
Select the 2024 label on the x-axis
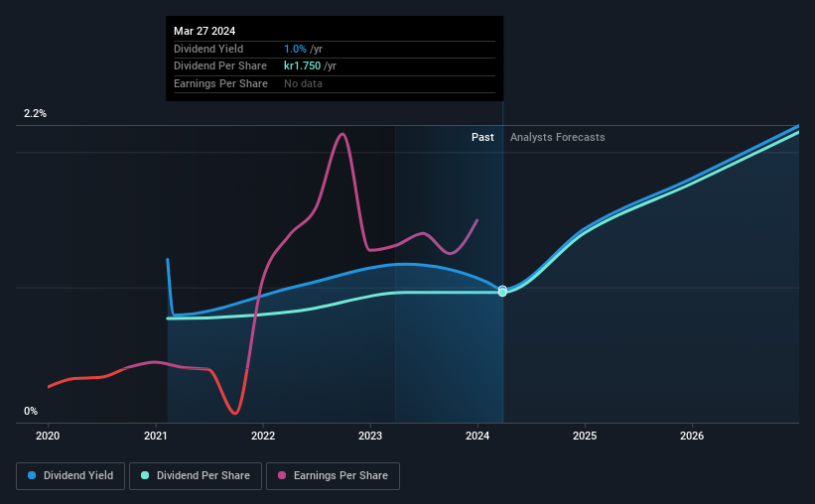point(477,436)
